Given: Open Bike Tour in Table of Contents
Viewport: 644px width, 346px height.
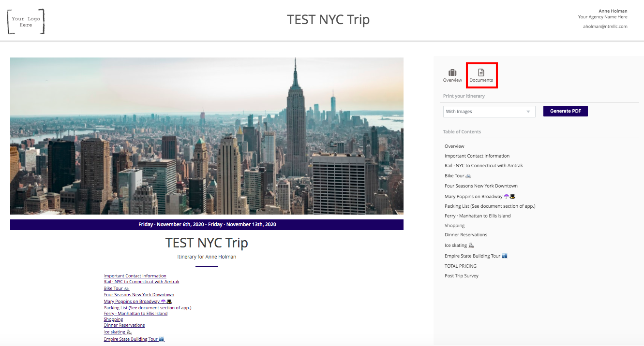Looking at the screenshot, I should point(458,176).
